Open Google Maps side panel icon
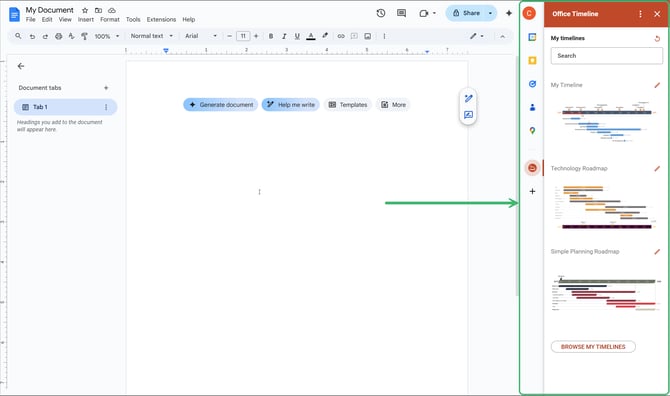Screen dimensions: 670x396 pos(532,131)
